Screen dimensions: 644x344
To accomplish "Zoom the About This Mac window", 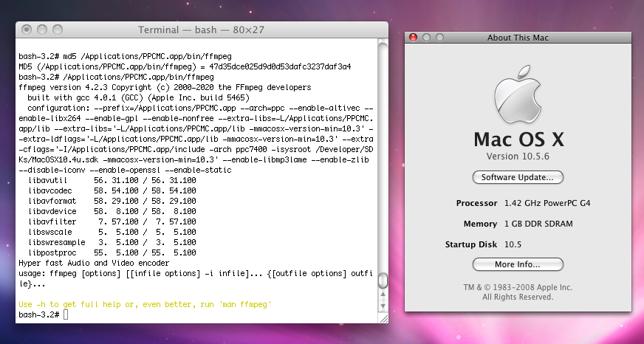I will [x=439, y=38].
